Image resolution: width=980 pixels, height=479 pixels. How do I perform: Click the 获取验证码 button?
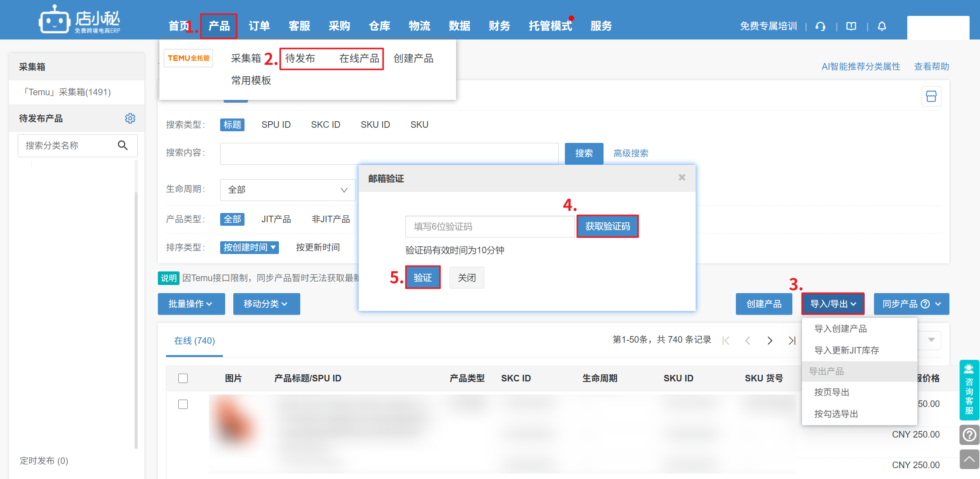pyautogui.click(x=607, y=226)
